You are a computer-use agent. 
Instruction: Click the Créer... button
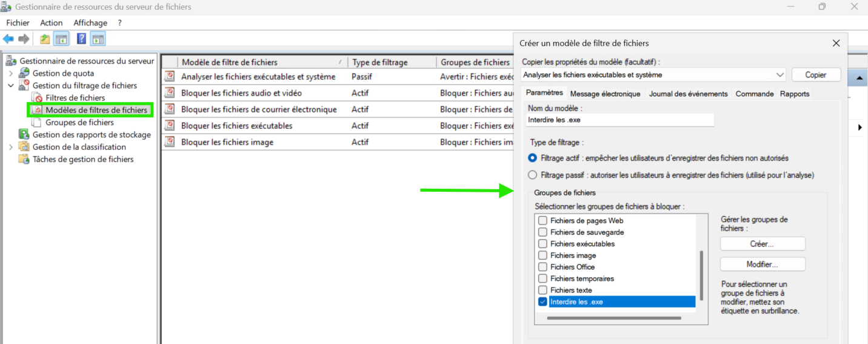762,244
